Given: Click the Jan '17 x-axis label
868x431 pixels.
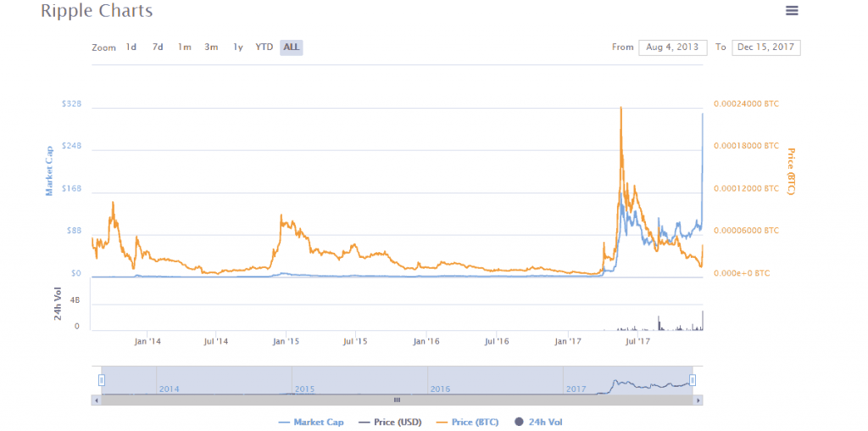Looking at the screenshot, I should 568,341.
